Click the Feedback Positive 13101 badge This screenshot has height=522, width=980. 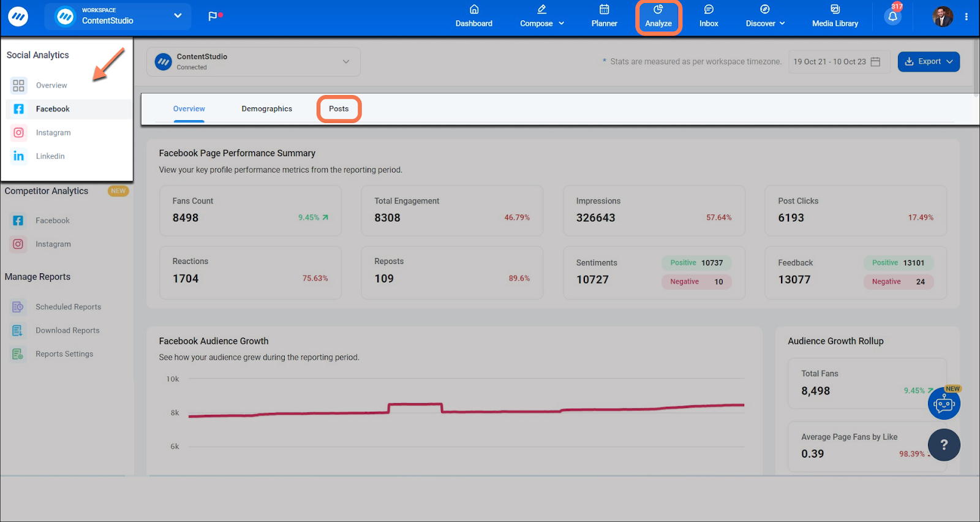point(899,263)
